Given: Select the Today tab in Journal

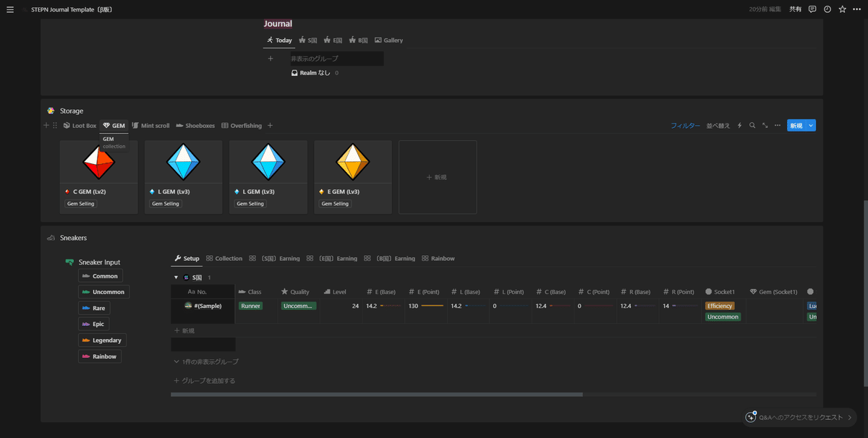Looking at the screenshot, I should coord(279,40).
